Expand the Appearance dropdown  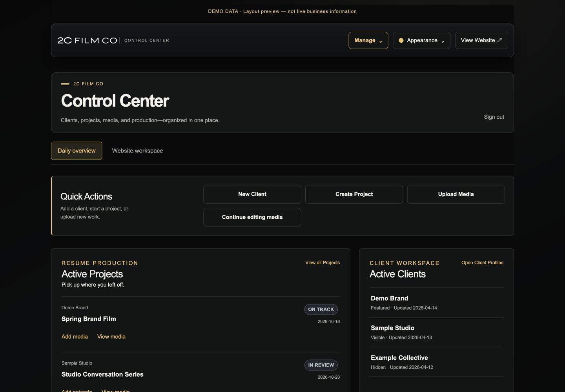tap(421, 40)
